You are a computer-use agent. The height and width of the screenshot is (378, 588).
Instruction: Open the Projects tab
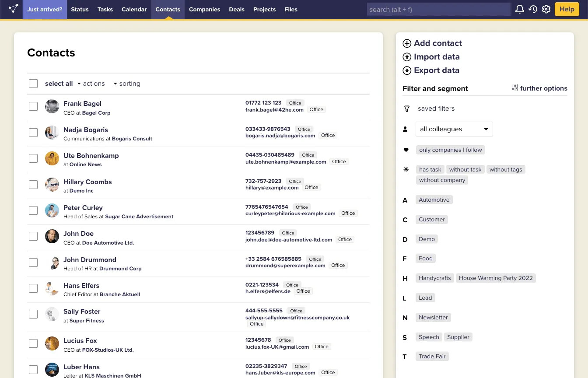pyautogui.click(x=265, y=9)
